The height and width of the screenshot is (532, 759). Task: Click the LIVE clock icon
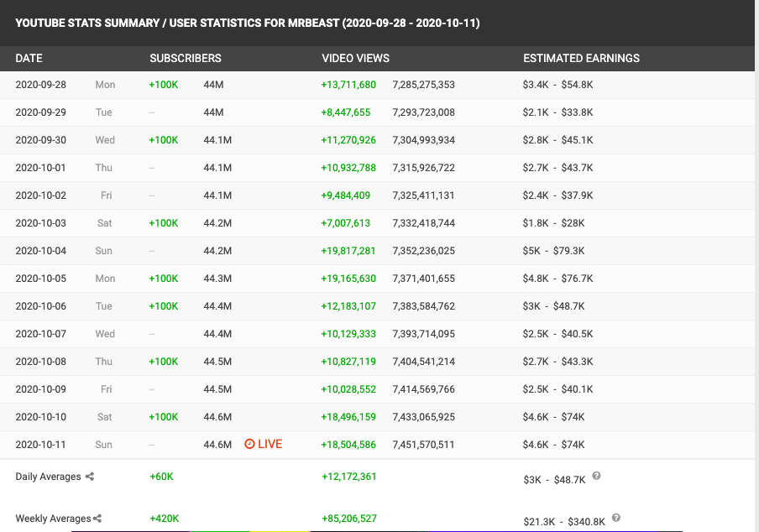click(x=249, y=444)
